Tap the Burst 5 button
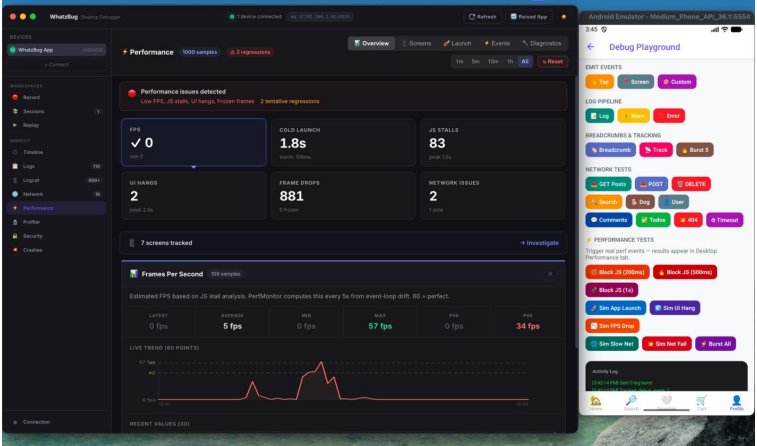 pos(695,150)
